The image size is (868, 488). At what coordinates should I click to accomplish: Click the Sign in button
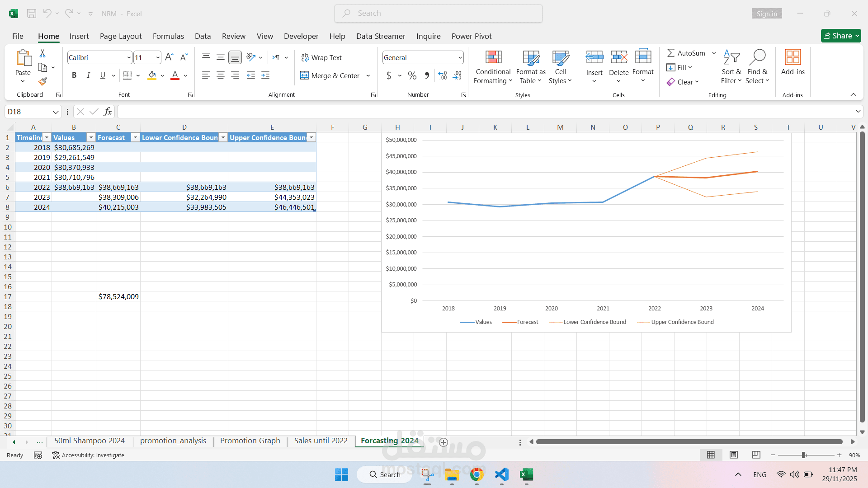[x=767, y=14]
